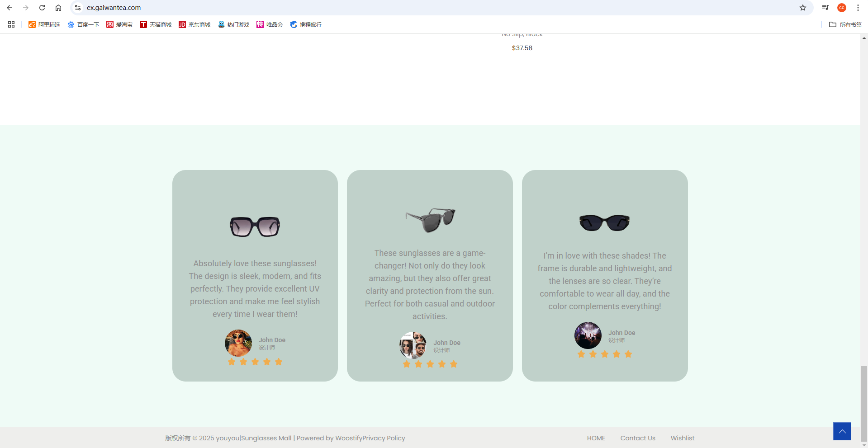
Task: Click the purple-lens sunglasses testimonial image
Action: [255, 226]
